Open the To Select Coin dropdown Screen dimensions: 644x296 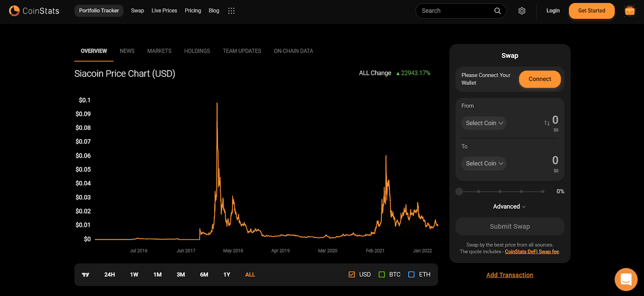(x=484, y=163)
